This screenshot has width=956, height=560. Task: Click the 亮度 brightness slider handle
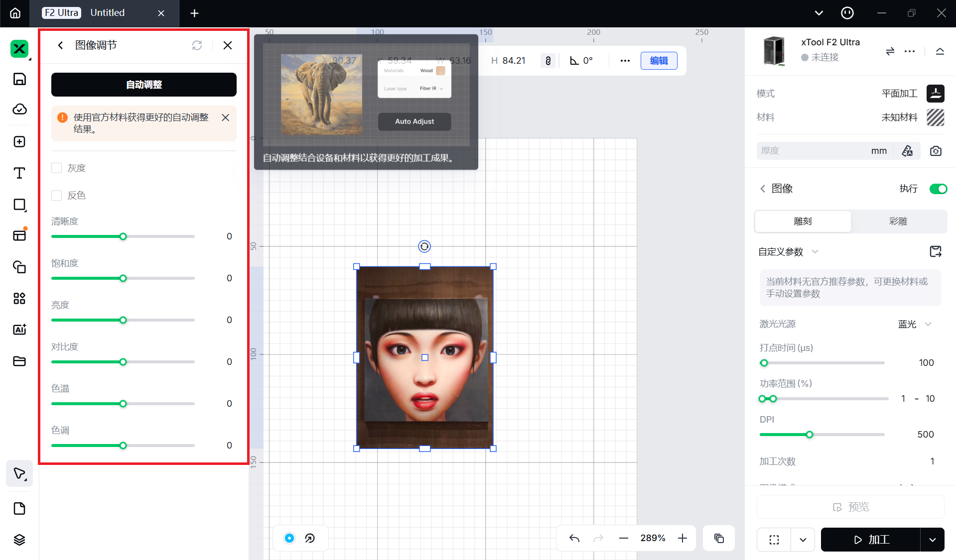123,320
